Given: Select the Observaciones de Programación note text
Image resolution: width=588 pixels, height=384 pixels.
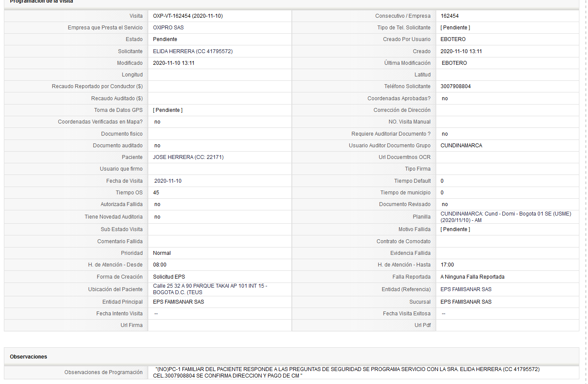Looking at the screenshot, I should [346, 372].
